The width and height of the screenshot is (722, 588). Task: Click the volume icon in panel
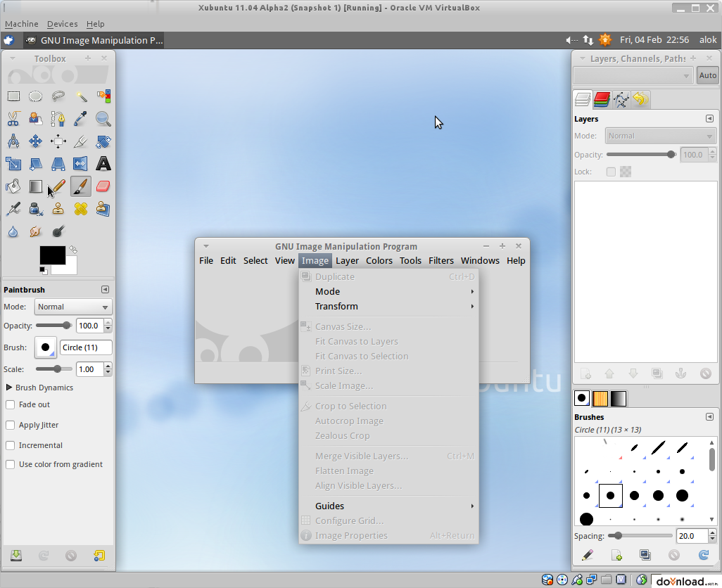pyautogui.click(x=571, y=41)
